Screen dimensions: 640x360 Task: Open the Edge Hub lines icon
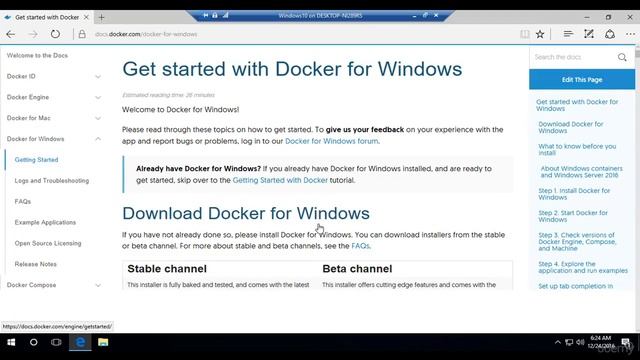click(568, 34)
